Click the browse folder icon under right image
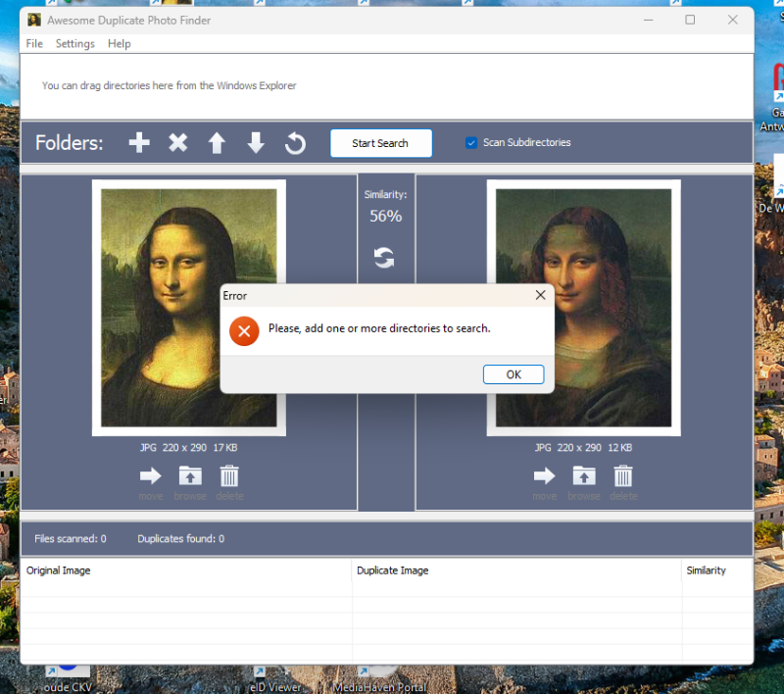 click(x=584, y=475)
